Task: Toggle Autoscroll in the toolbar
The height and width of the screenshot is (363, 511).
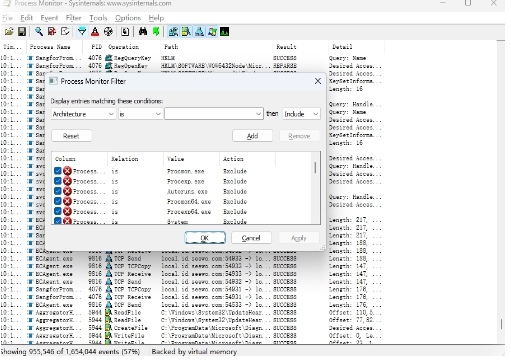Action: (x=52, y=32)
